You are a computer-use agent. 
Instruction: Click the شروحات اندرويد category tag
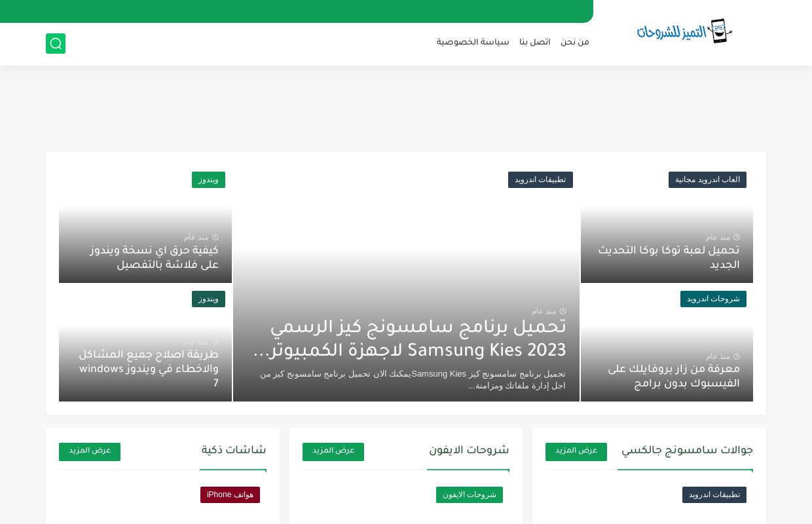tap(713, 299)
